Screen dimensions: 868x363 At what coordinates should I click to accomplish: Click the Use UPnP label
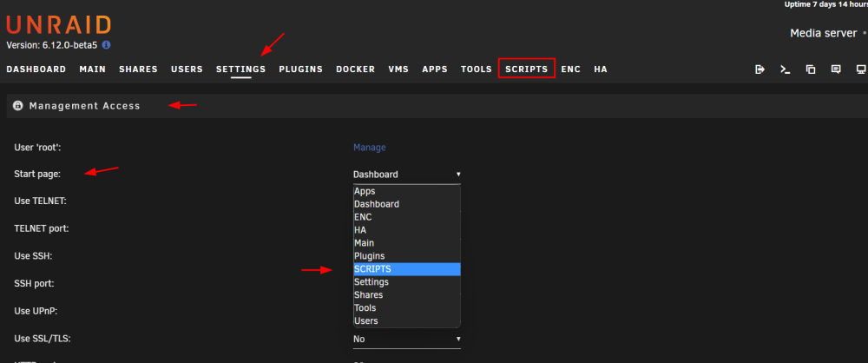point(36,311)
